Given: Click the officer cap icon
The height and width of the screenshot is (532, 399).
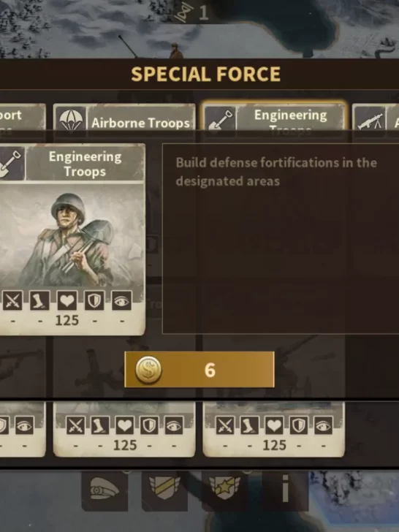Looking at the screenshot, I should pos(104,490).
